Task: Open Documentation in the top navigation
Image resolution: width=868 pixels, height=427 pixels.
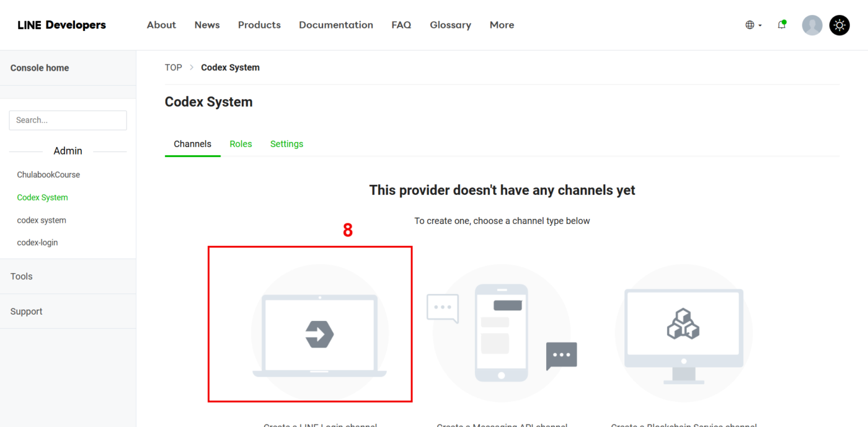Action: [335, 25]
